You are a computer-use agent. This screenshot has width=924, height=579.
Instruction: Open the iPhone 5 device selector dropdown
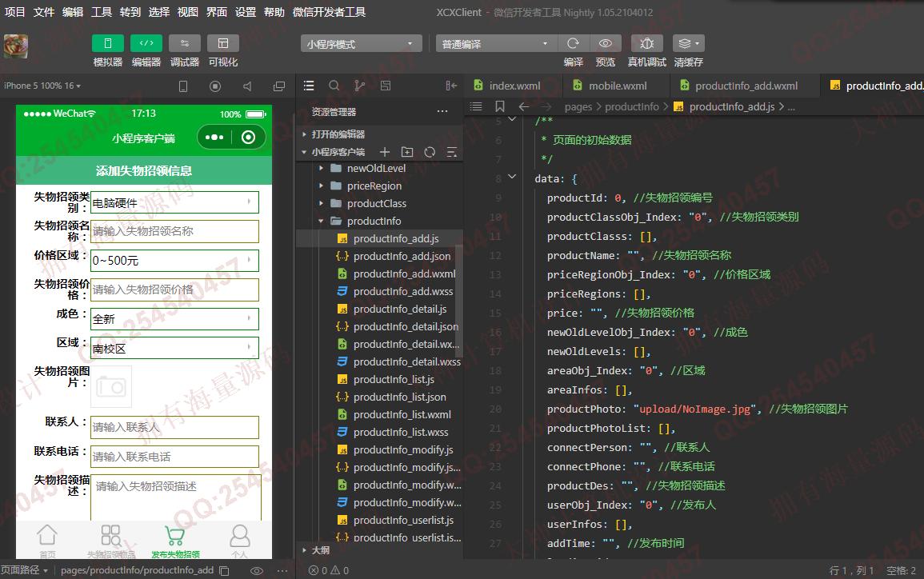tap(42, 86)
